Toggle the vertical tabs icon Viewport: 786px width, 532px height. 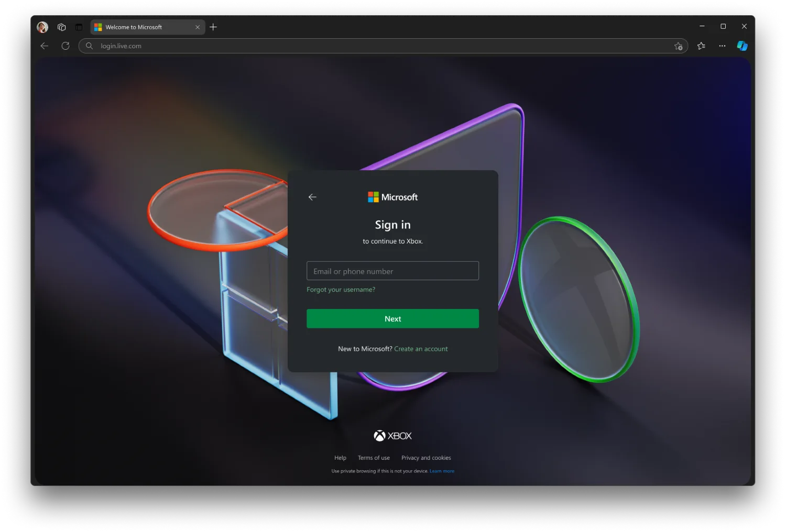point(79,27)
